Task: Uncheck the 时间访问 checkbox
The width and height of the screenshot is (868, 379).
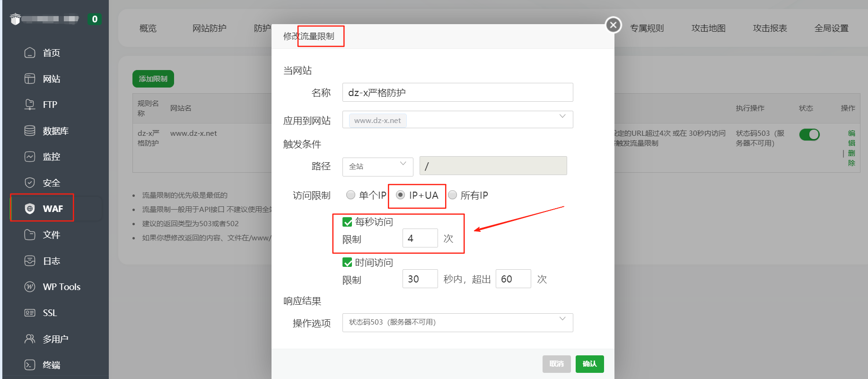Action: [x=347, y=263]
